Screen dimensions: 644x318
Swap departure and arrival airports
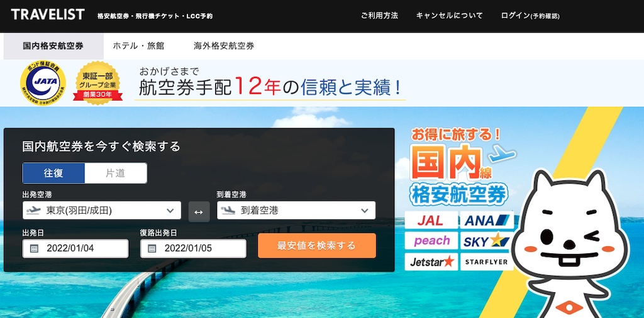pyautogui.click(x=199, y=212)
